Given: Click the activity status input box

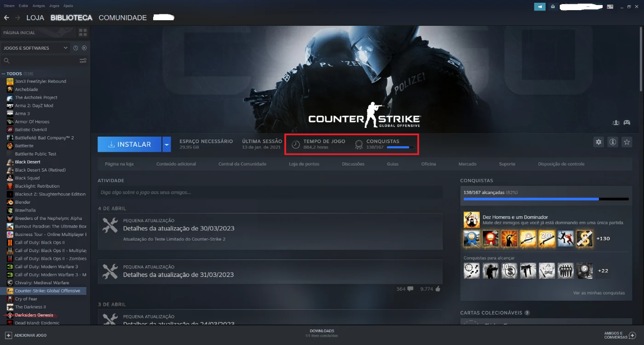Looking at the screenshot, I should (x=270, y=192).
